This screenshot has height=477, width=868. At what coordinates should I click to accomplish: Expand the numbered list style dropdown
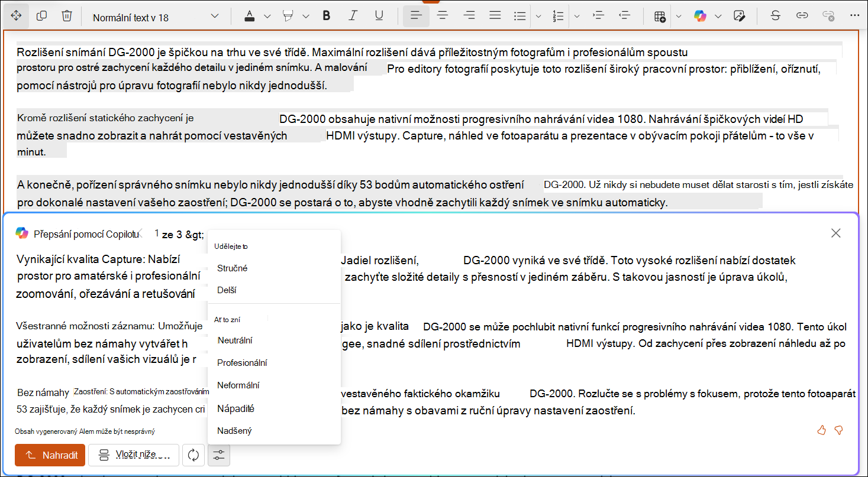click(x=576, y=17)
